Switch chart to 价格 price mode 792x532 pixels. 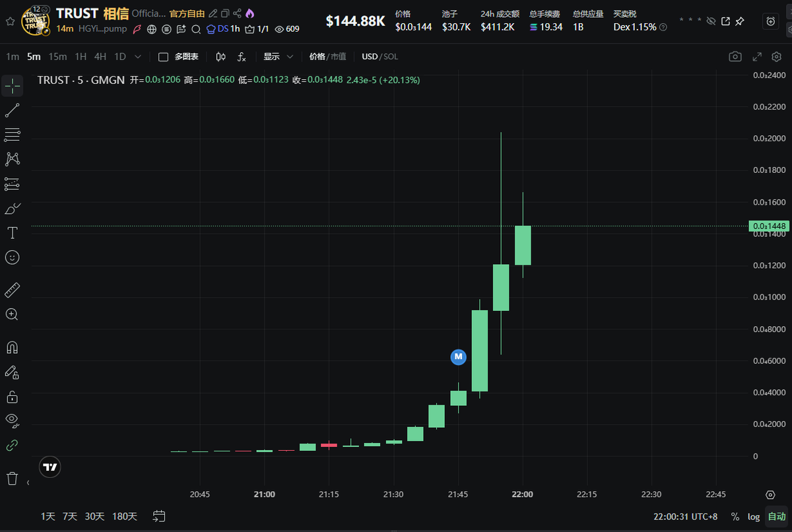tap(317, 57)
